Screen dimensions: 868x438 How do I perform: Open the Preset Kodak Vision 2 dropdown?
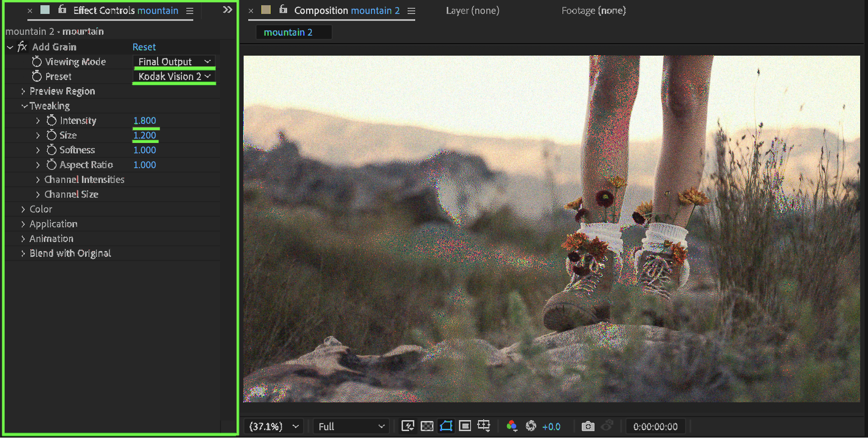174,76
